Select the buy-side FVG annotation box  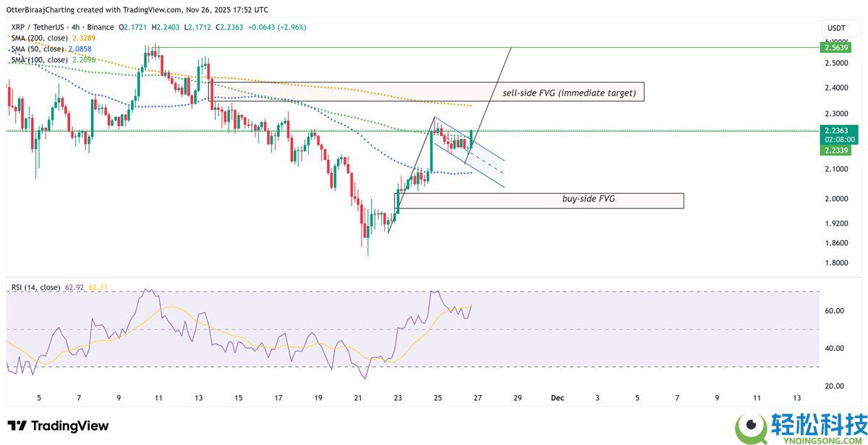tap(539, 200)
